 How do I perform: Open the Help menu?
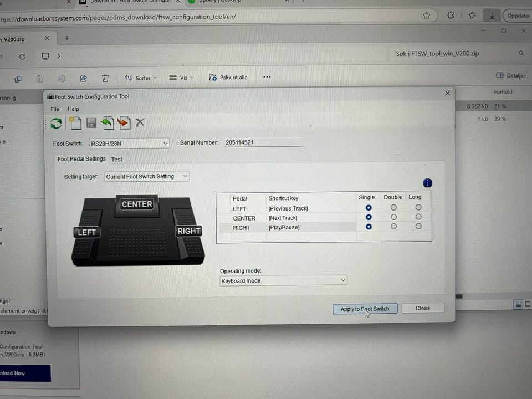click(73, 109)
